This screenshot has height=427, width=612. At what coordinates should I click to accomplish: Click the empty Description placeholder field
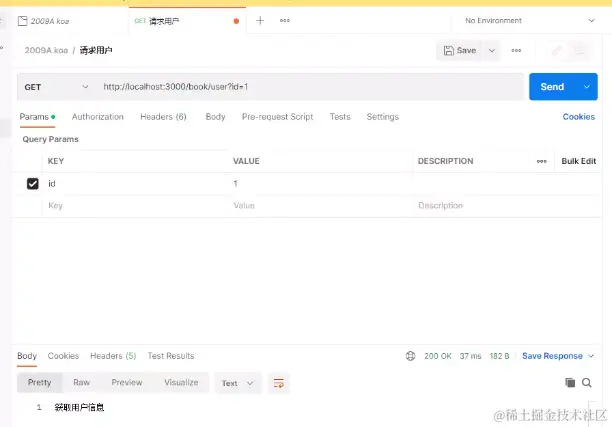click(507, 206)
